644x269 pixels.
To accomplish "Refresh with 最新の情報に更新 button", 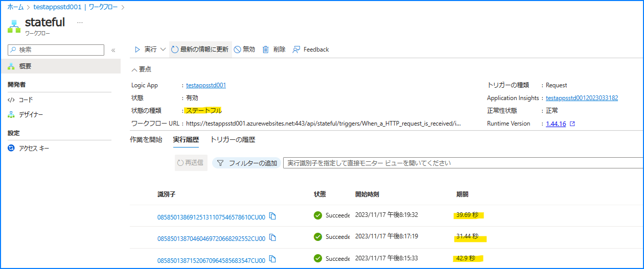I will [200, 50].
